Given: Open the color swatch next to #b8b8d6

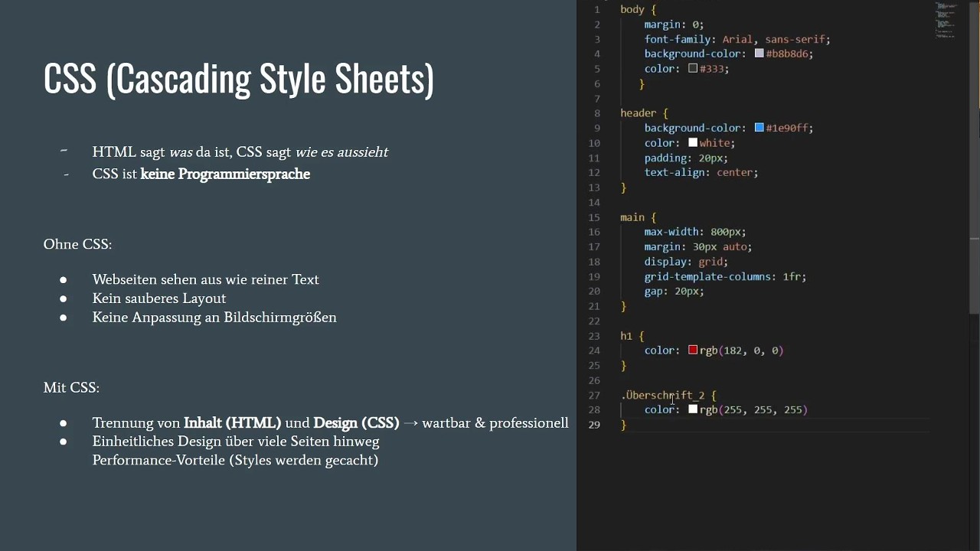Looking at the screenshot, I should [x=759, y=54].
